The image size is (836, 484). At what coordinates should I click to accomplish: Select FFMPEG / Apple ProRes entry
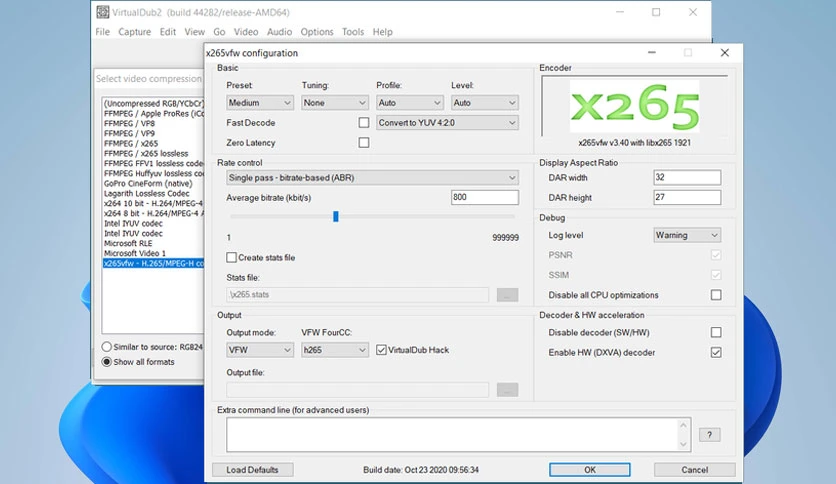[153, 114]
